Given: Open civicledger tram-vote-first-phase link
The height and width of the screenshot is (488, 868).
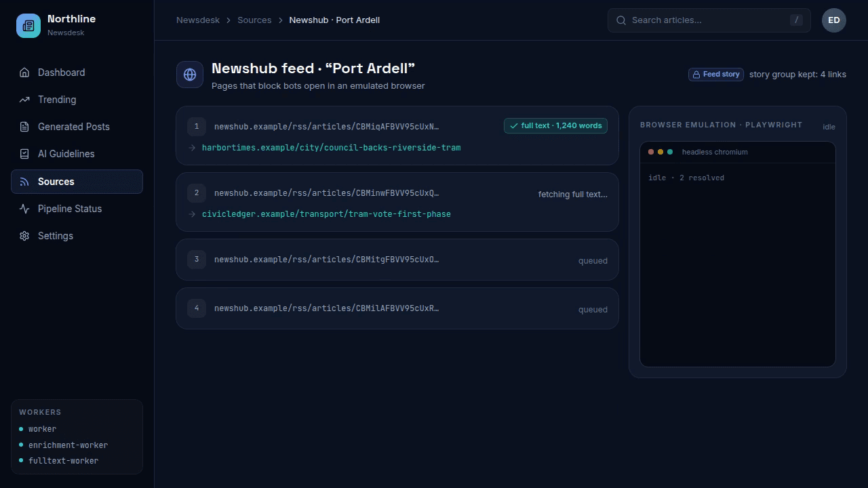Looking at the screenshot, I should click(326, 214).
